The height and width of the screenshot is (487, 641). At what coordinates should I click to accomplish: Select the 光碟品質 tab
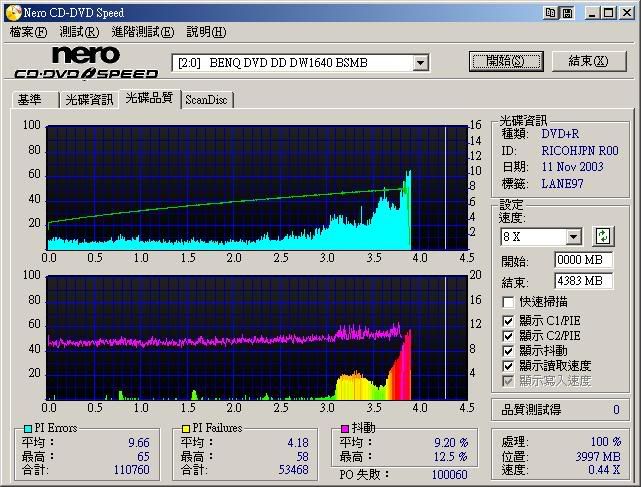[x=150, y=98]
